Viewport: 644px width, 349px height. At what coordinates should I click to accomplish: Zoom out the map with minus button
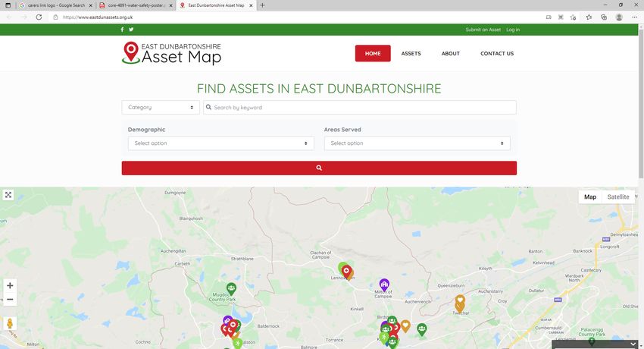coord(10,299)
